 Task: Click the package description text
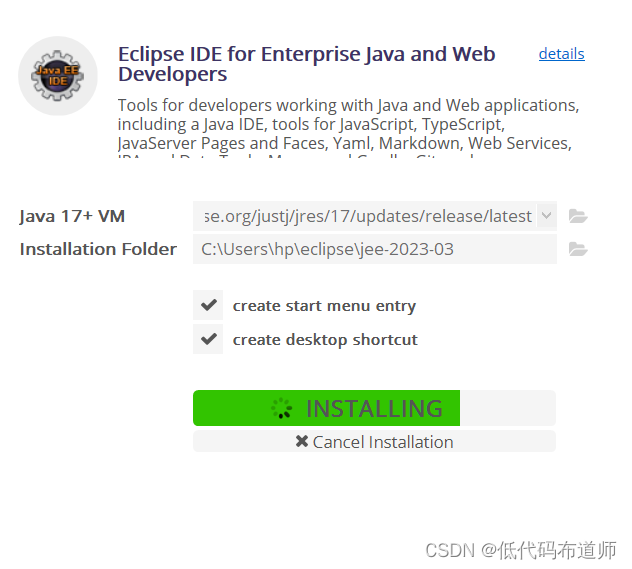point(348,127)
